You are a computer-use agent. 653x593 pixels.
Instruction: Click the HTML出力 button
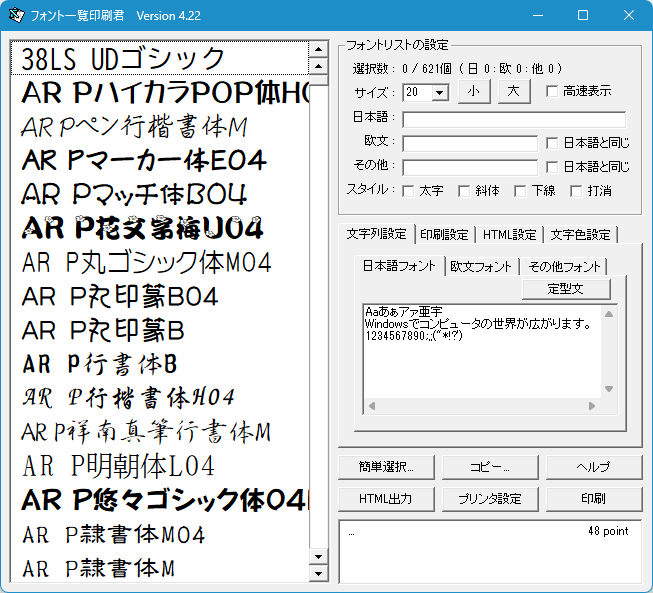tap(386, 499)
